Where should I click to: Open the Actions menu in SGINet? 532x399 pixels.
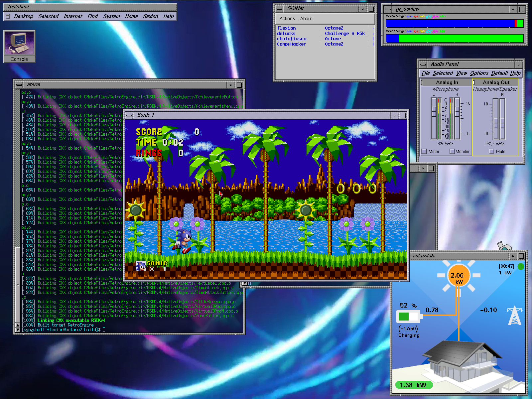point(287,19)
